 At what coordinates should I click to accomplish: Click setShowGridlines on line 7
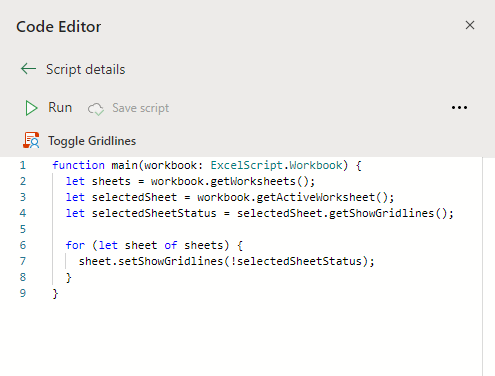(171, 261)
